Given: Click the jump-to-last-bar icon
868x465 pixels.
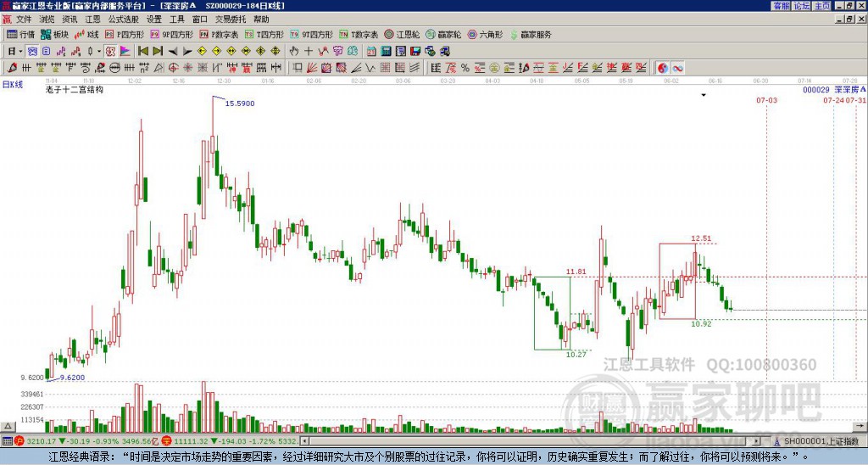Looking at the screenshot, I should click(158, 52).
